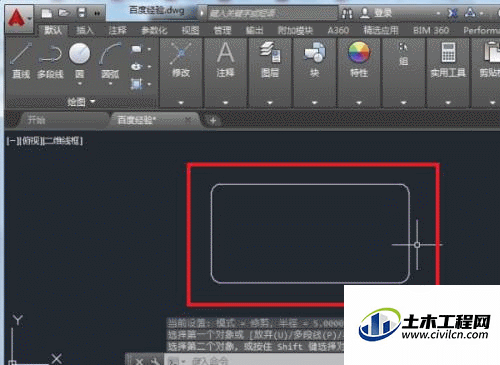Close the 百度经验* drawing tab
Image resolution: width=500 pixels, height=365 pixels.
point(188,119)
